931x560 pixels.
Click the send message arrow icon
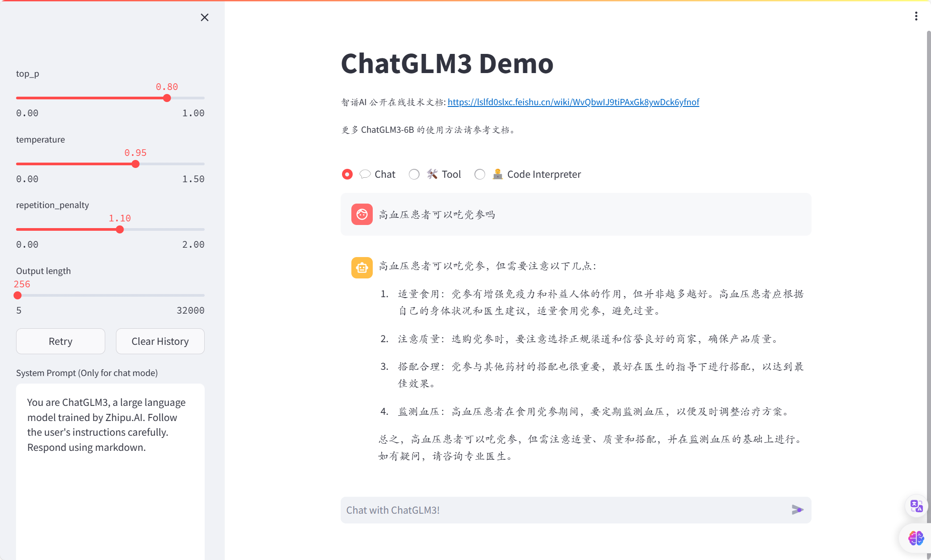[797, 510]
